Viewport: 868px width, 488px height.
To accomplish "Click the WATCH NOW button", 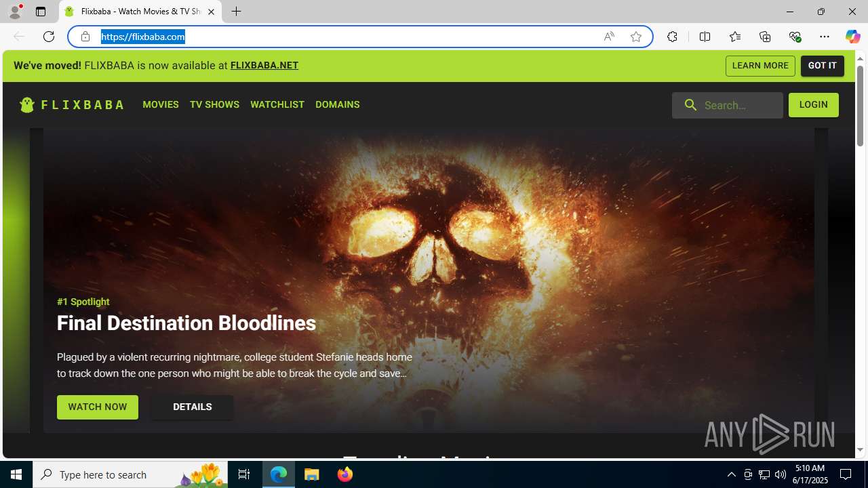I will click(98, 407).
